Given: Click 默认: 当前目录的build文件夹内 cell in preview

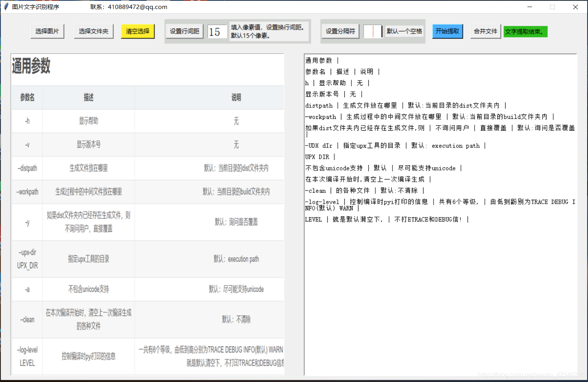Looking at the screenshot, I should point(236,192).
